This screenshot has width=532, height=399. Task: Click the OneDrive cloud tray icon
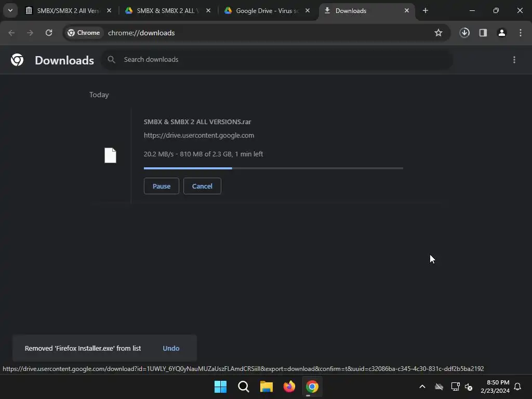439,387
